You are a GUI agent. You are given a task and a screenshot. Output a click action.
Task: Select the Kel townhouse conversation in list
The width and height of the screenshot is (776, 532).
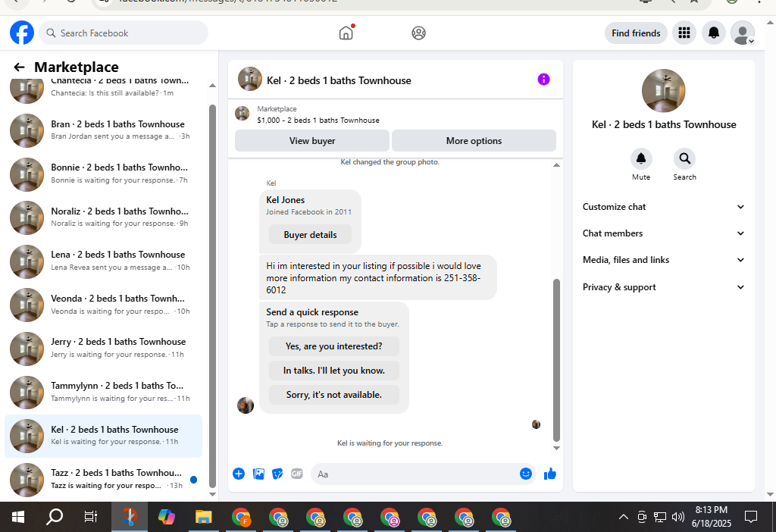pyautogui.click(x=103, y=436)
